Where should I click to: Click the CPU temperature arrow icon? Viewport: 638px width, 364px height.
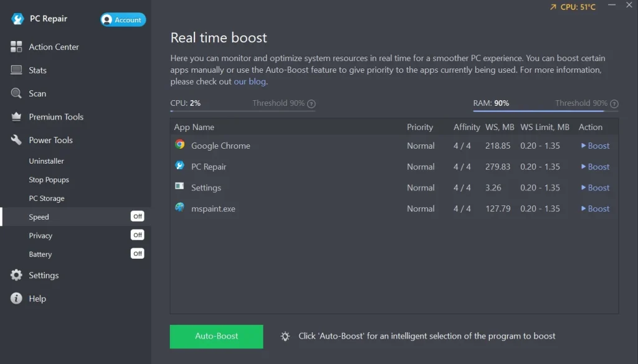[553, 7]
